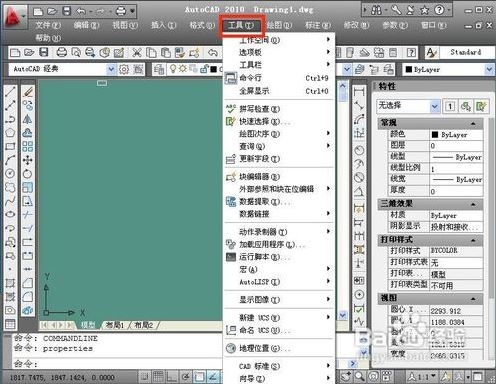
Task: Collapse the 三维效果 properties section
Action: (x=473, y=204)
